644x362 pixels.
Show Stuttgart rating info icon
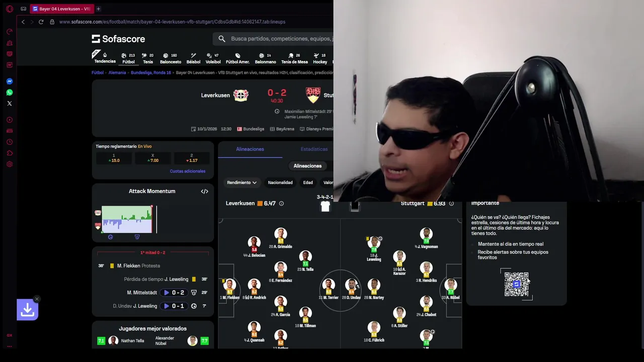[x=451, y=204]
